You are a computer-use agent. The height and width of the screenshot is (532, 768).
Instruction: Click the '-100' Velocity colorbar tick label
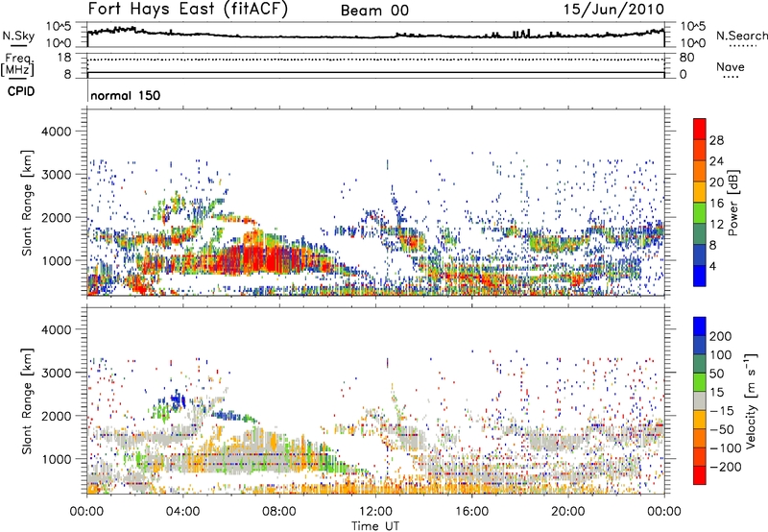(726, 448)
